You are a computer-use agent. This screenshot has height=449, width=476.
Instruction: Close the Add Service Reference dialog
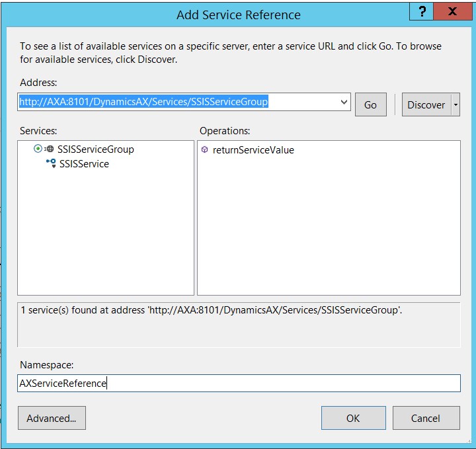click(x=452, y=12)
